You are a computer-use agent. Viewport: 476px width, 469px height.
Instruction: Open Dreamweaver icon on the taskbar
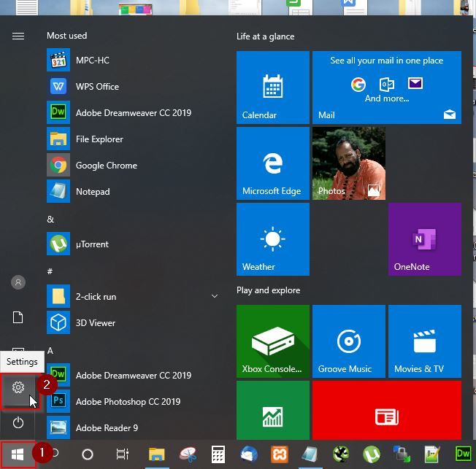tap(464, 454)
